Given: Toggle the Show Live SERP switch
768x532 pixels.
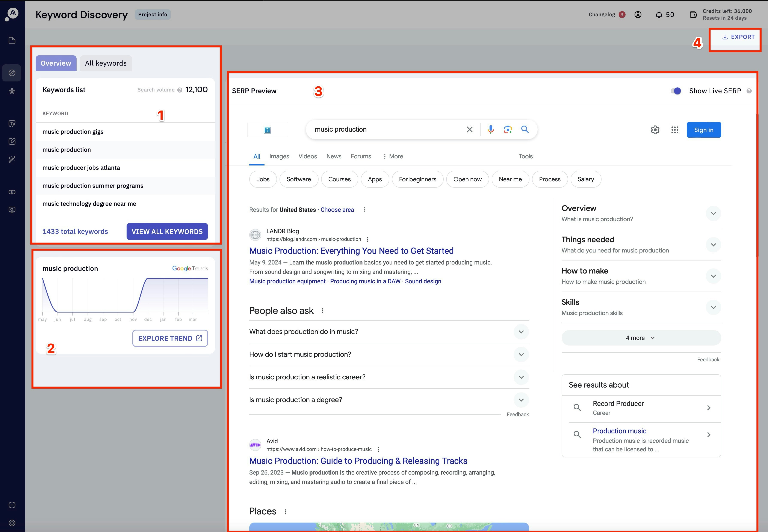Looking at the screenshot, I should [x=676, y=91].
